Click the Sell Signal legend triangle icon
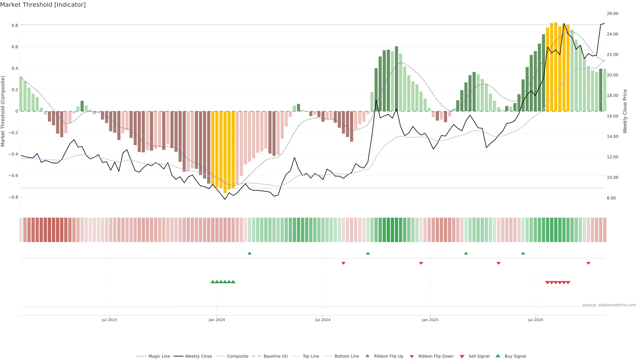644x362 pixels. [462, 356]
